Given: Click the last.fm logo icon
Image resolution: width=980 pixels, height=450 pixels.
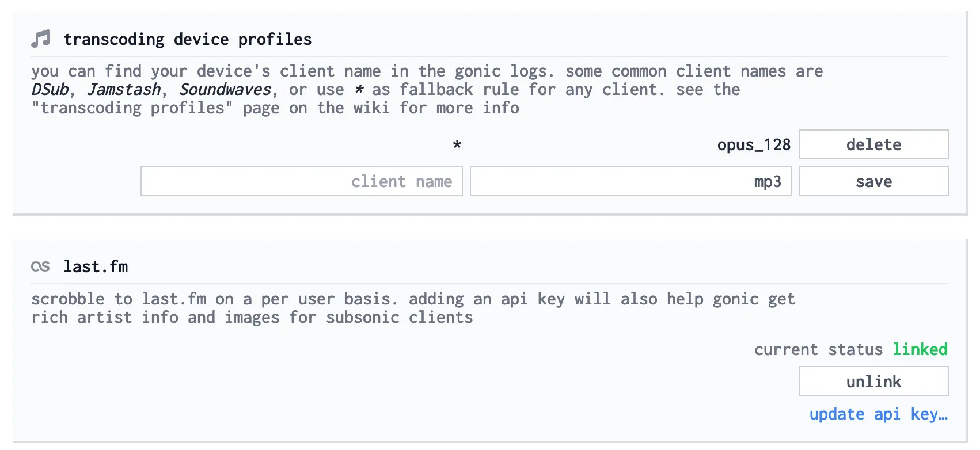Looking at the screenshot, I should pos(40,266).
